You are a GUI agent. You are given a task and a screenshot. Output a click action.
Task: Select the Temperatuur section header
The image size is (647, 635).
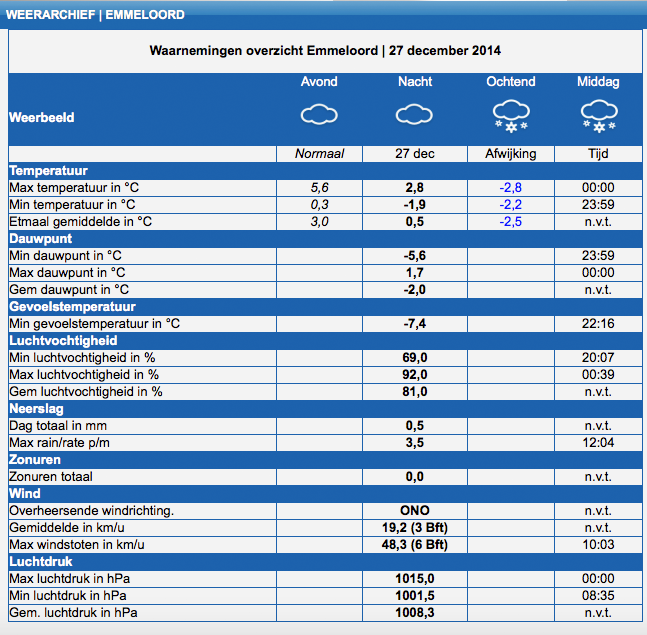click(48, 171)
